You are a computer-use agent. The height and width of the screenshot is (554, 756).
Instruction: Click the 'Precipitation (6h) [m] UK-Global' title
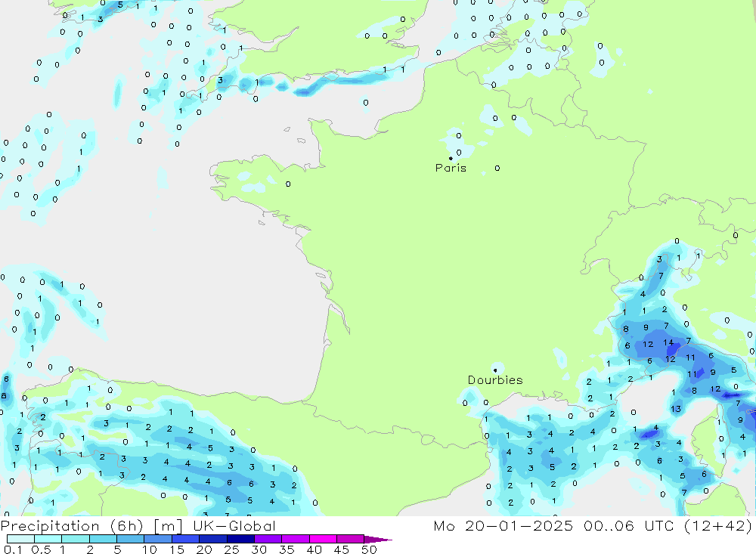(x=138, y=526)
